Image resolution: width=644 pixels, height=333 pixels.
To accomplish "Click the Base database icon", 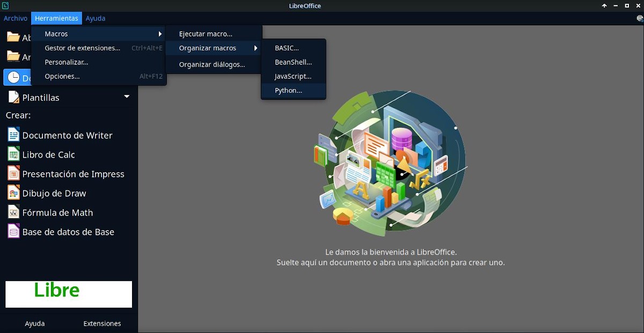I will click(13, 232).
